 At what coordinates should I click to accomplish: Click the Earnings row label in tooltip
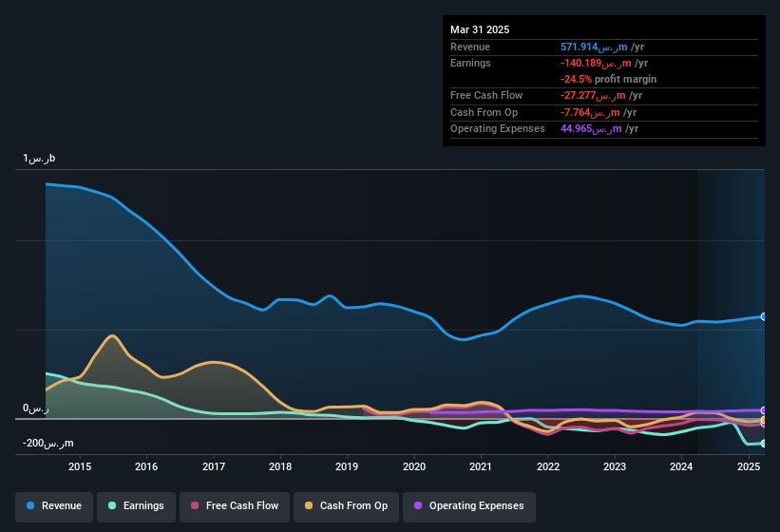[470, 63]
